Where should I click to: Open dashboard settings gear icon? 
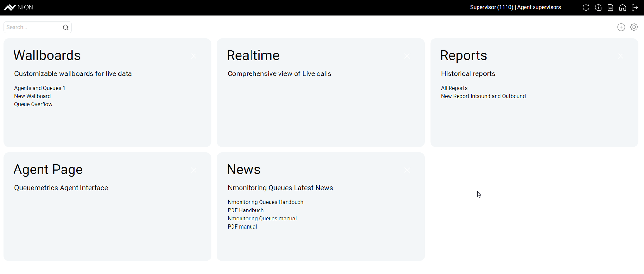click(634, 27)
